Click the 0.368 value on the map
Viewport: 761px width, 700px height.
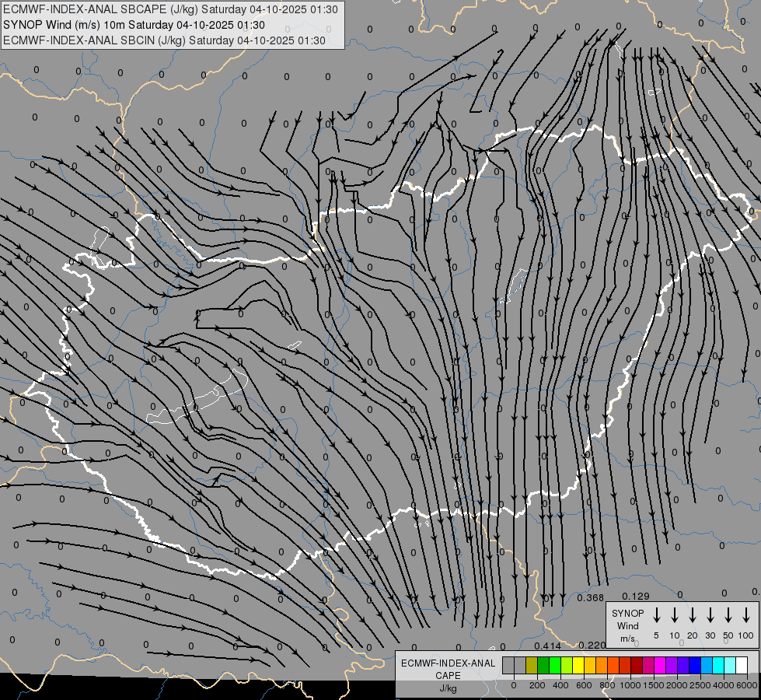tap(590, 597)
